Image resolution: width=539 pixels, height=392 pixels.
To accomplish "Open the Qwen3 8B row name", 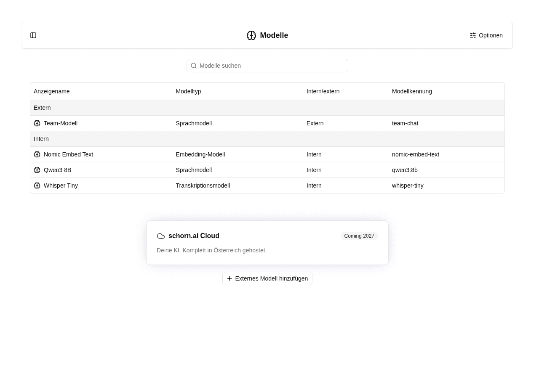I will click(57, 170).
